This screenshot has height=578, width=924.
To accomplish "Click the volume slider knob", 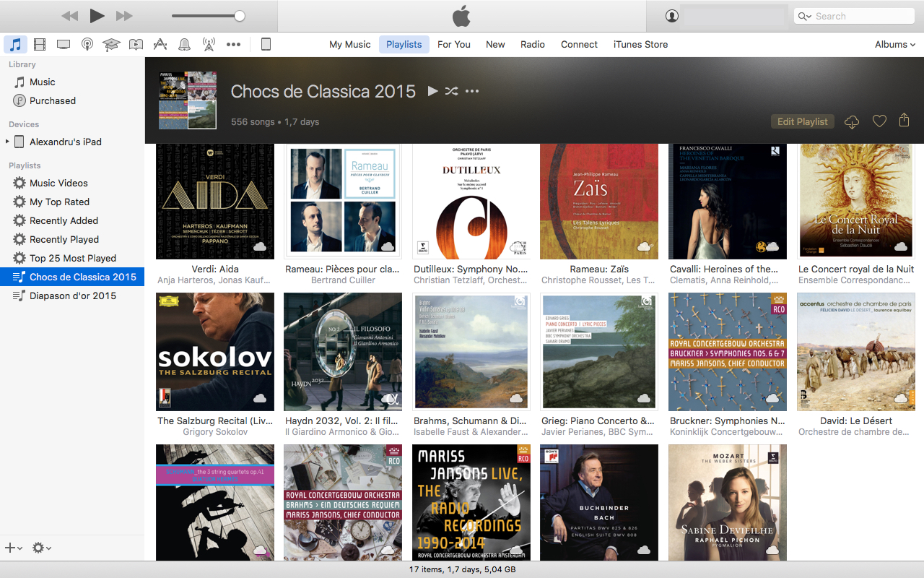I will coord(240,16).
